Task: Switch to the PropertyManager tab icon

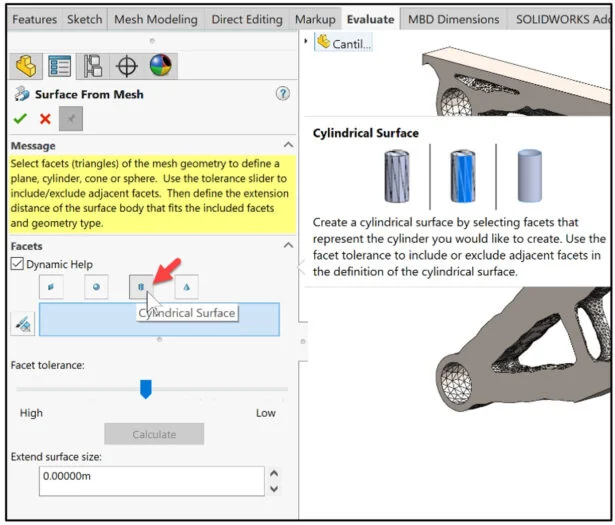Action: click(59, 66)
